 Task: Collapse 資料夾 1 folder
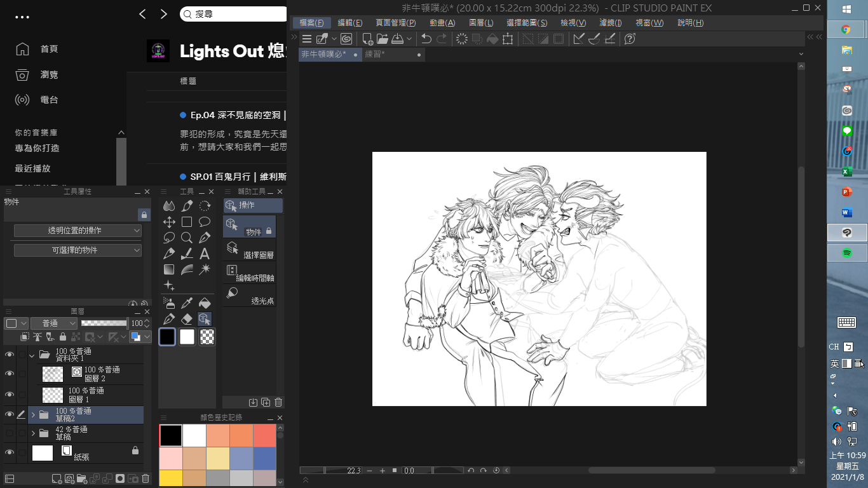pos(32,355)
